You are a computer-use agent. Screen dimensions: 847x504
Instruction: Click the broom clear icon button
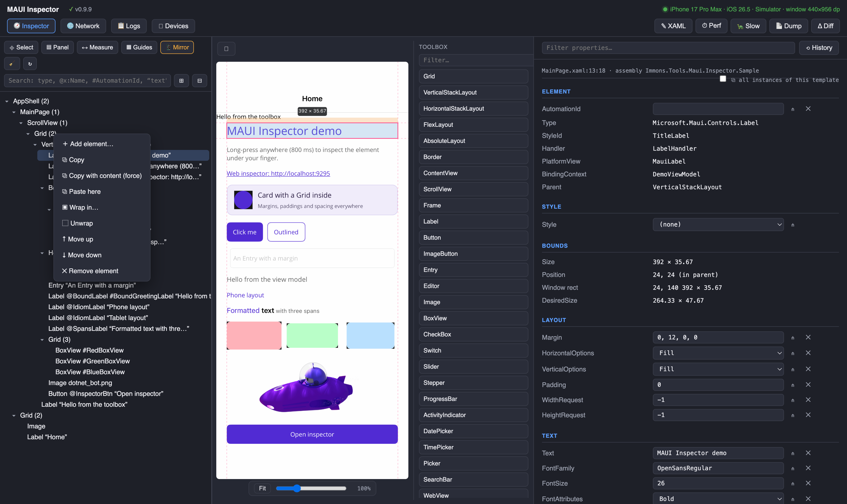click(12, 64)
